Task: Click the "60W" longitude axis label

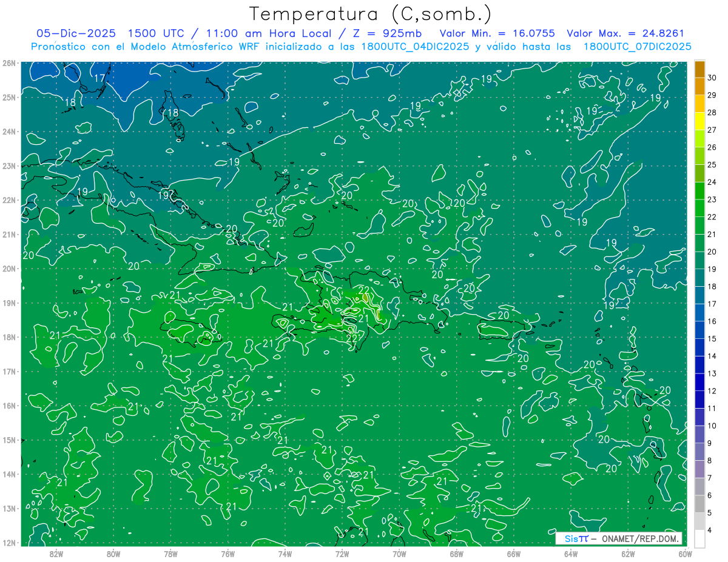Action: point(685,554)
